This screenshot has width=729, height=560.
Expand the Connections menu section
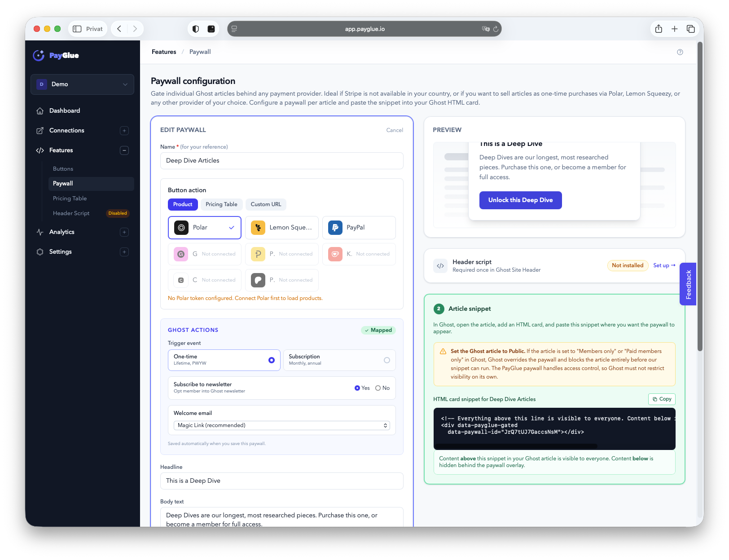[124, 131]
